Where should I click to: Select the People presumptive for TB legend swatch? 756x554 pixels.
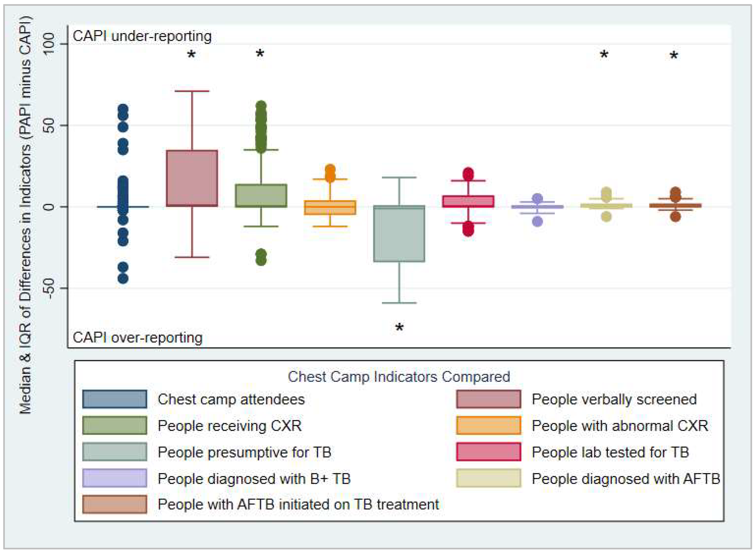click(x=114, y=452)
